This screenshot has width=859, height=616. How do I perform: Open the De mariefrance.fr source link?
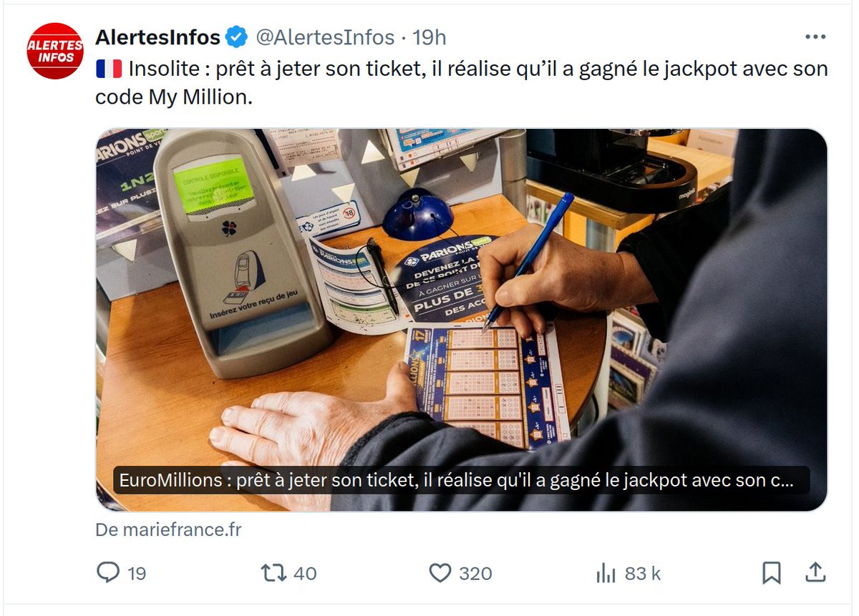click(x=168, y=530)
